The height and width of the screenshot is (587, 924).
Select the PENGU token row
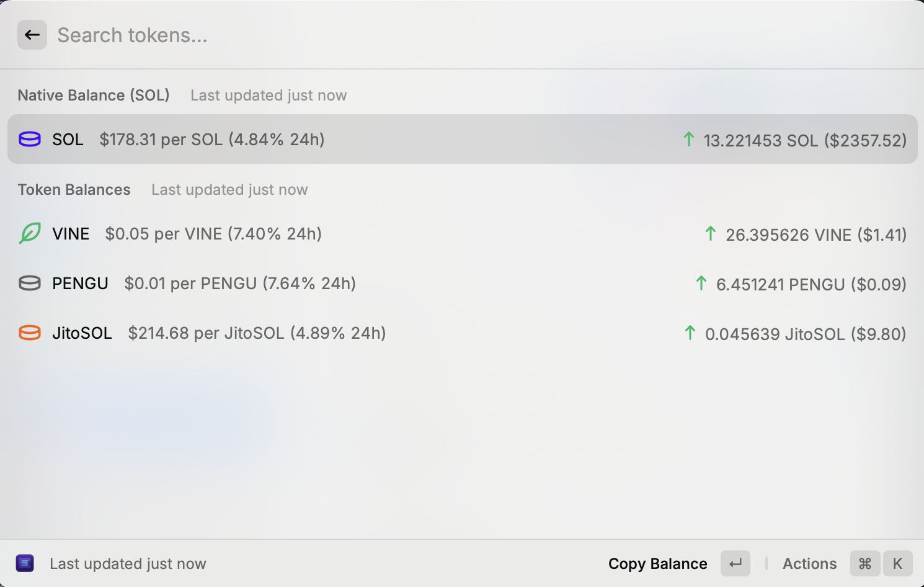click(462, 283)
